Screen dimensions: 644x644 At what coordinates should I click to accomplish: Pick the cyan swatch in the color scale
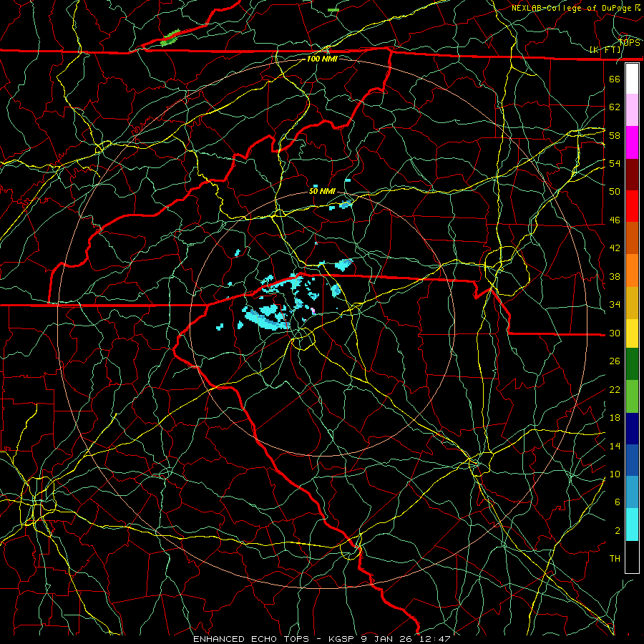click(x=632, y=525)
